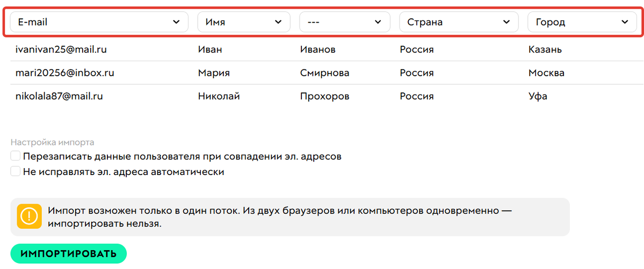Open the E-mail column mapping dropdown

click(x=99, y=22)
